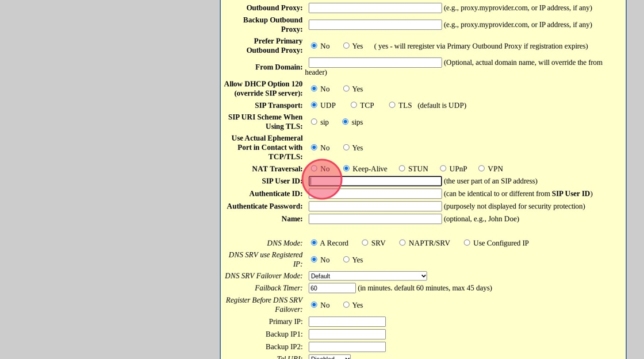Viewport: 644px width, 359px height.
Task: Select No for DNS SRV use Registered IP
Action: [314, 260]
